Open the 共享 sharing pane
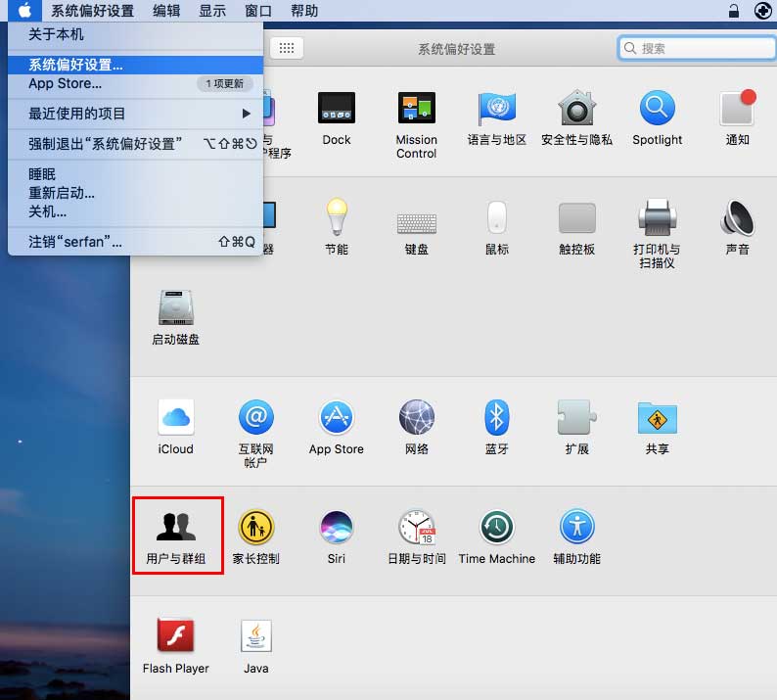 (x=657, y=417)
